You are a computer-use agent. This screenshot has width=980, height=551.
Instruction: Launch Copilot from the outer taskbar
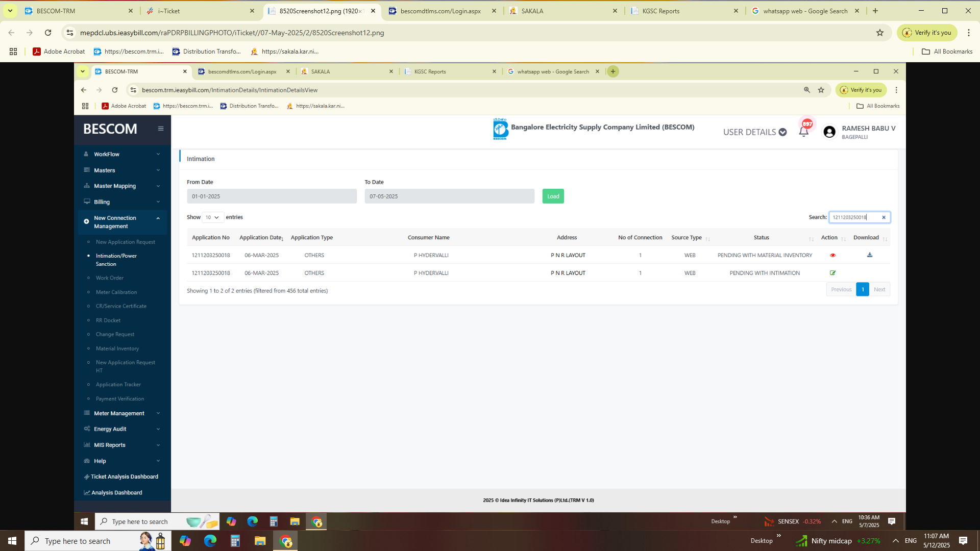185,541
